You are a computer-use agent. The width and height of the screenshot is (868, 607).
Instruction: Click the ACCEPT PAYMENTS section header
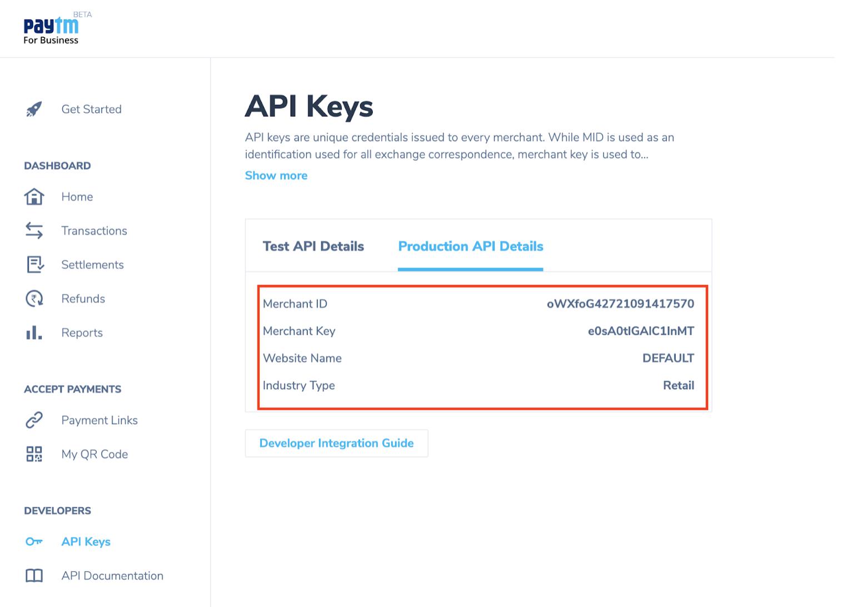pos(72,389)
